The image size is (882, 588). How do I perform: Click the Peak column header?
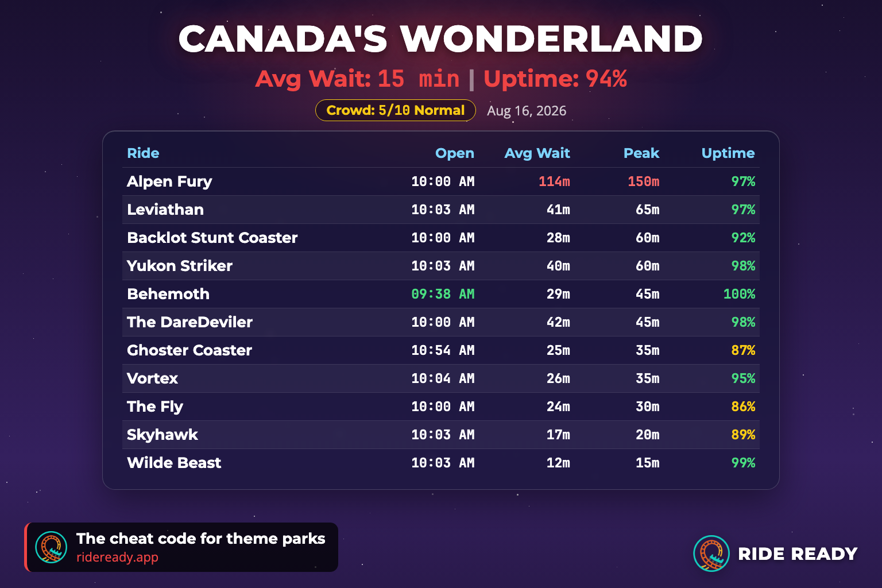[641, 153]
